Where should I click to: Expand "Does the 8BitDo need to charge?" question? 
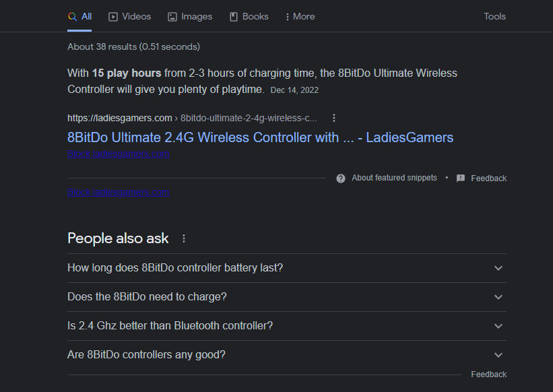coord(286,297)
